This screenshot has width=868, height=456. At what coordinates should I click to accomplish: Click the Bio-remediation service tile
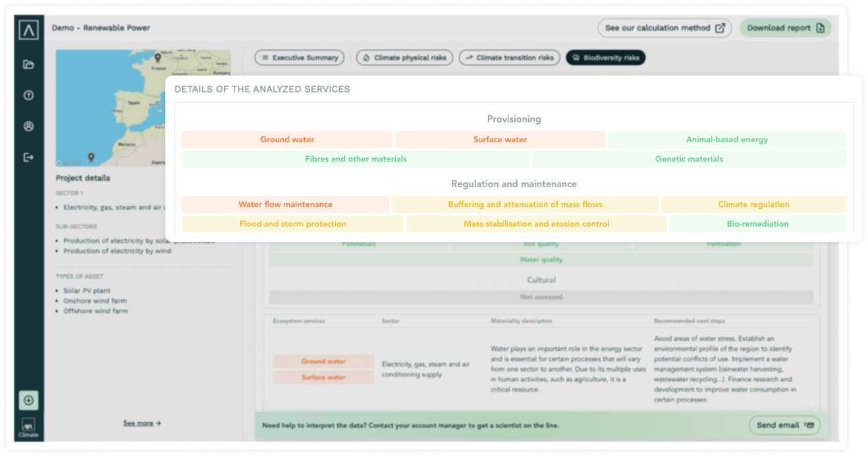click(757, 224)
